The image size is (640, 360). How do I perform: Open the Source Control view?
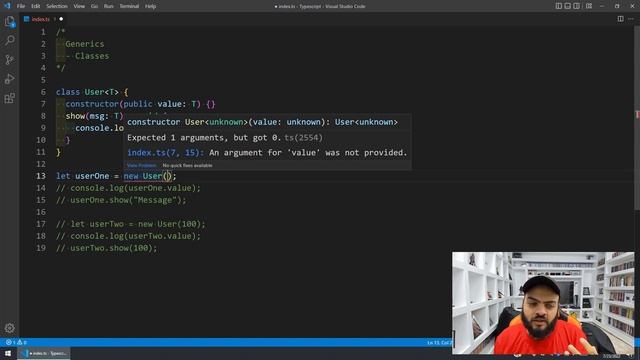pos(9,60)
